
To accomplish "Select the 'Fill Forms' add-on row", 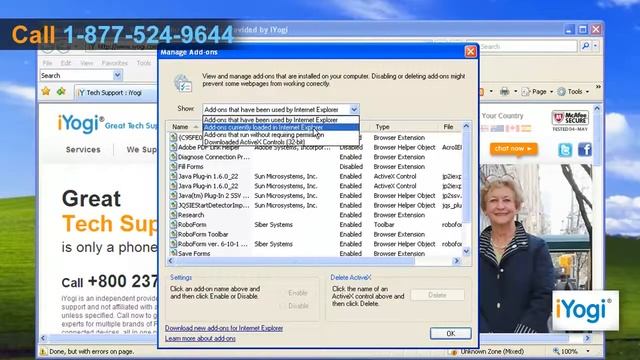I will (x=315, y=167).
